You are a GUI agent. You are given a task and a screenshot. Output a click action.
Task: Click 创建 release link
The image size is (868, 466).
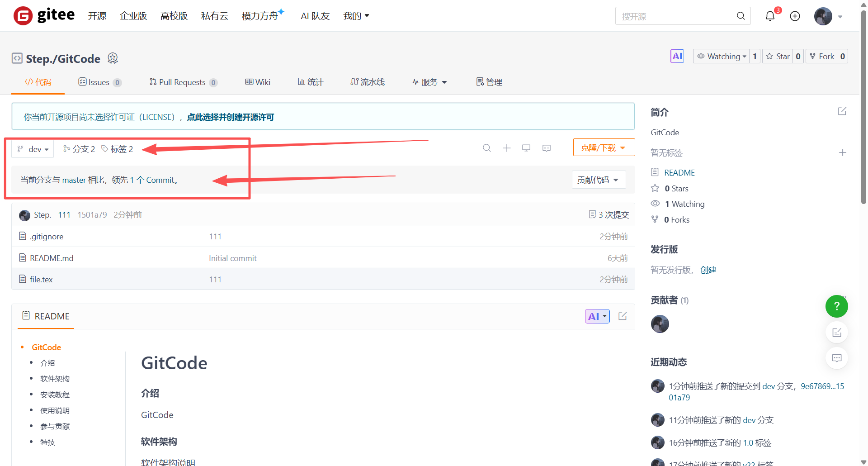[708, 270]
